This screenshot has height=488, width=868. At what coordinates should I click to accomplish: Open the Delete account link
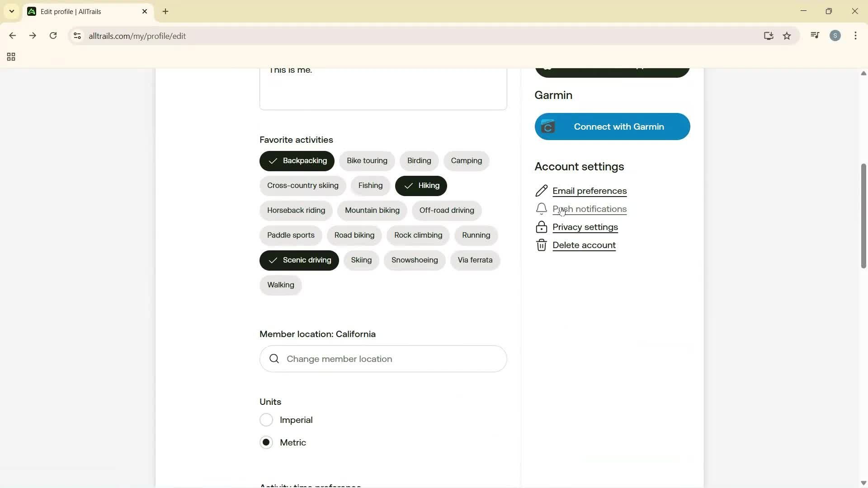584,245
